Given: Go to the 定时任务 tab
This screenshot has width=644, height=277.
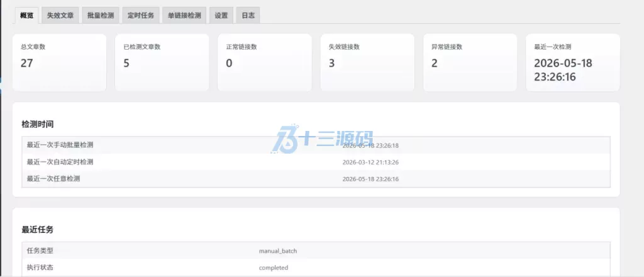Looking at the screenshot, I should (x=140, y=16).
